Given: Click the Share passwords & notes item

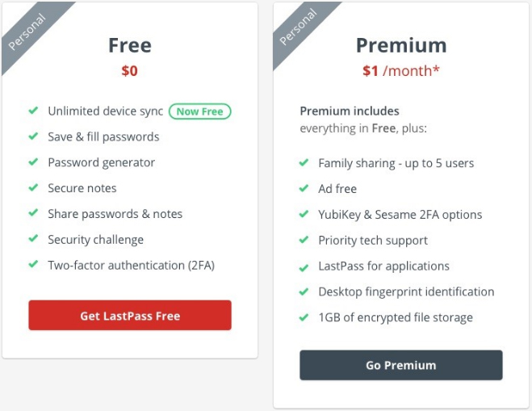Looking at the screenshot, I should 115,214.
